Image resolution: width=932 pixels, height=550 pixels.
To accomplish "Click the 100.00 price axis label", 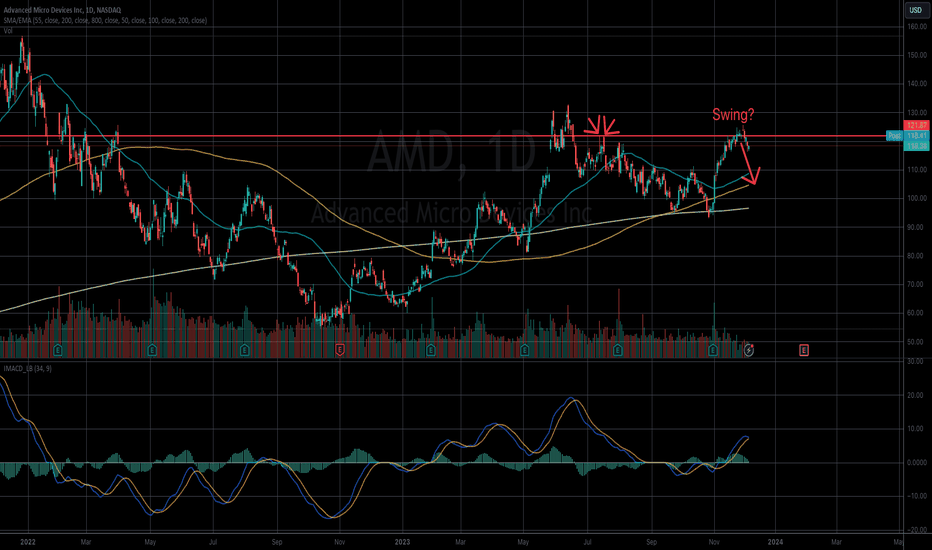I will coord(917,199).
